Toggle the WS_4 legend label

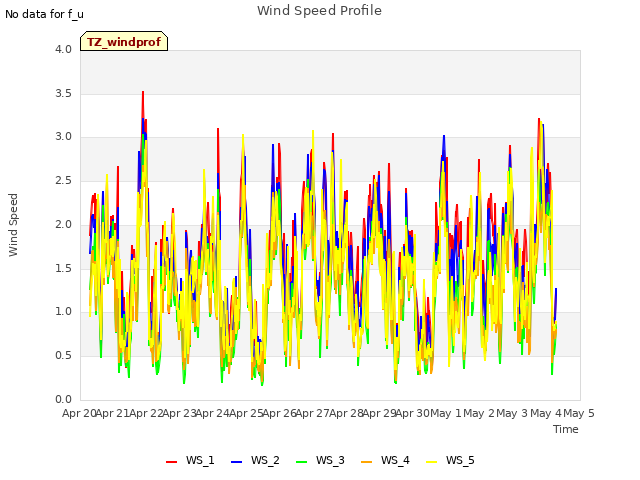[x=395, y=460]
